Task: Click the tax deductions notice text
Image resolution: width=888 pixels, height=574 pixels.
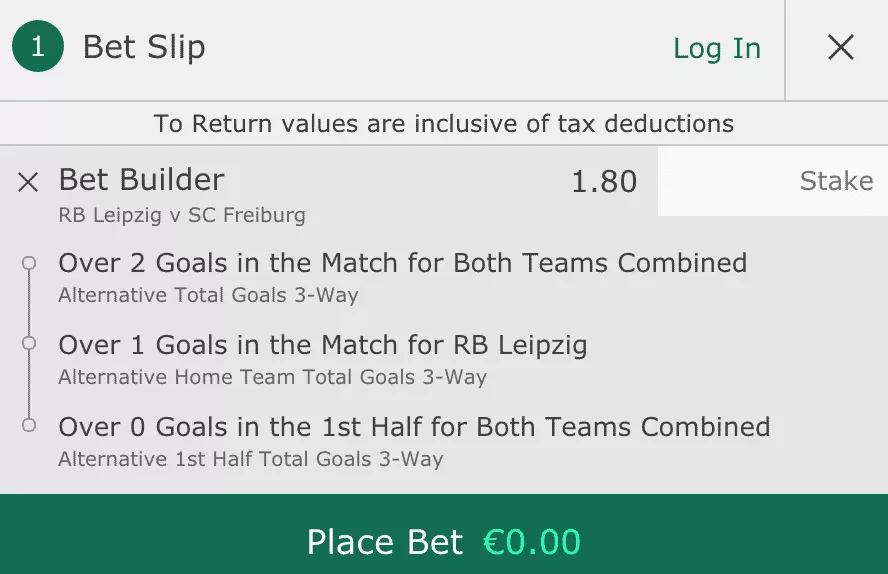Action: (444, 124)
